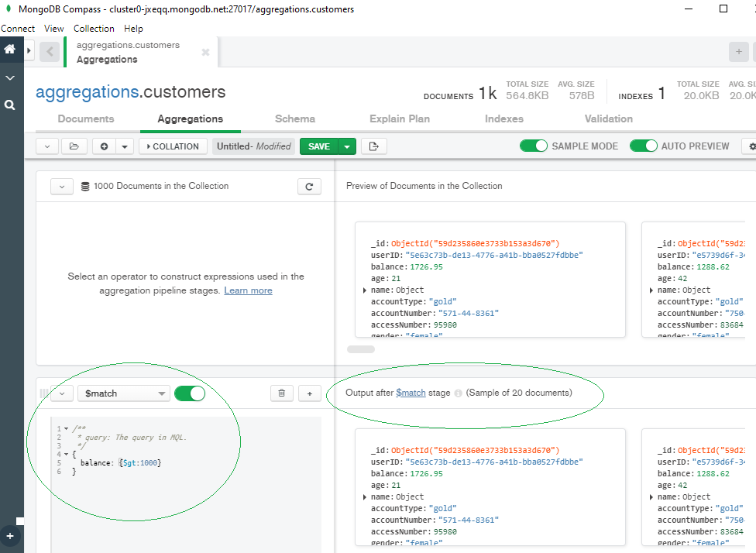This screenshot has height=553, width=756.
Task: Open saved pipelines folder icon
Action: click(x=74, y=146)
